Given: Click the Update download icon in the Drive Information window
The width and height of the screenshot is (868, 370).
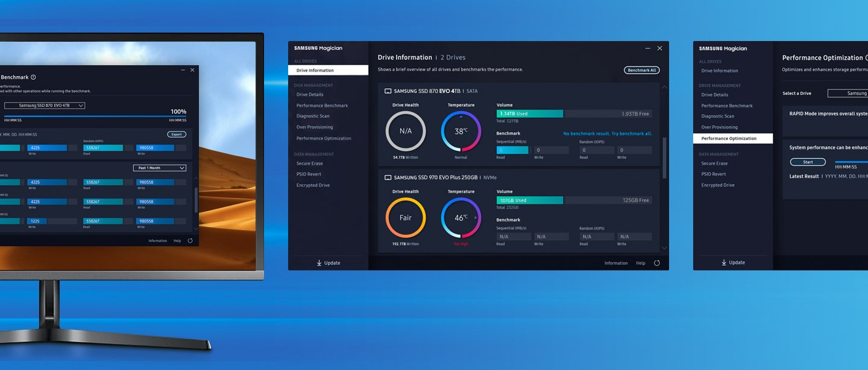Looking at the screenshot, I should (319, 263).
